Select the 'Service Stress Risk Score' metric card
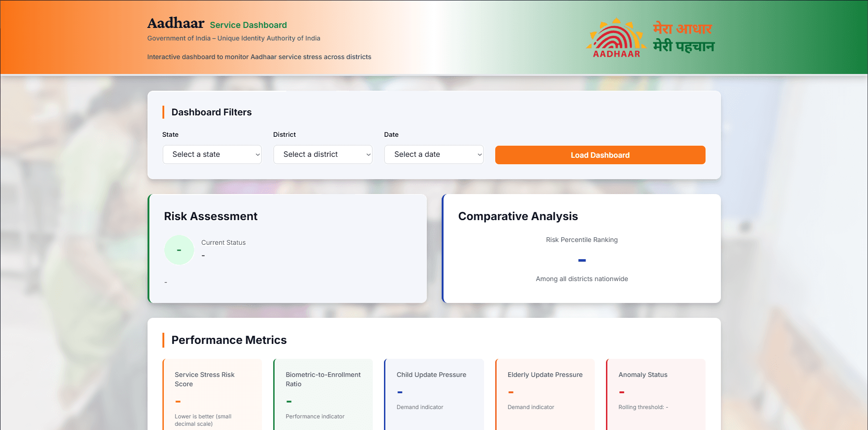Screen dimensions: 868x430 click(212, 395)
